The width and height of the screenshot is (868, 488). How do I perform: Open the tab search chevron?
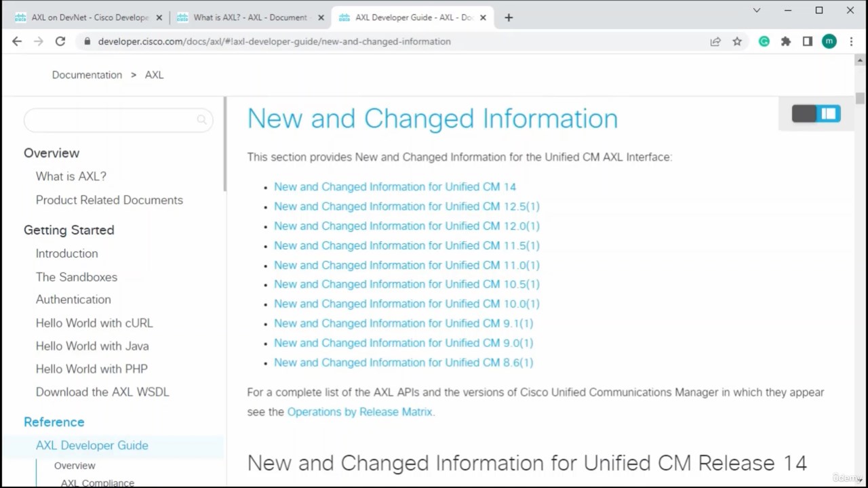point(757,10)
